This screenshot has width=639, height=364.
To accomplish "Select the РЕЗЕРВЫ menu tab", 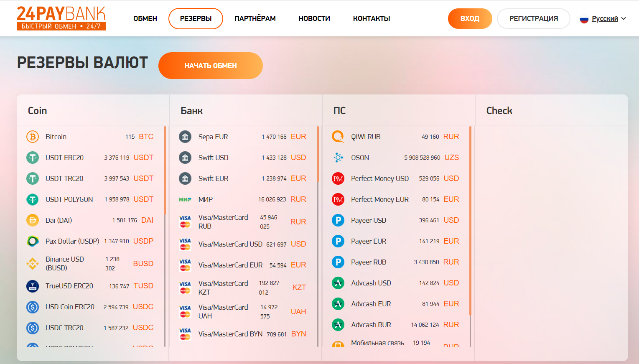I will point(196,18).
